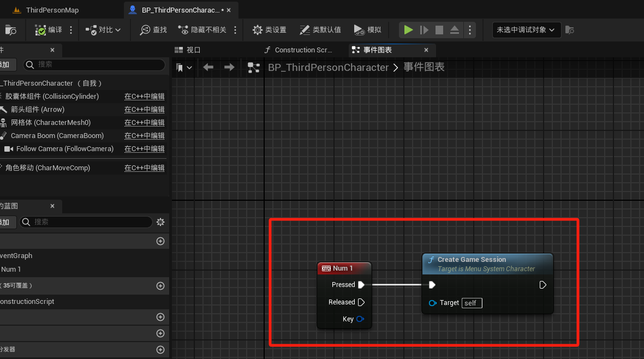Open Class Defaults (类默认值)
Screen dimensions: 644x359
point(320,30)
